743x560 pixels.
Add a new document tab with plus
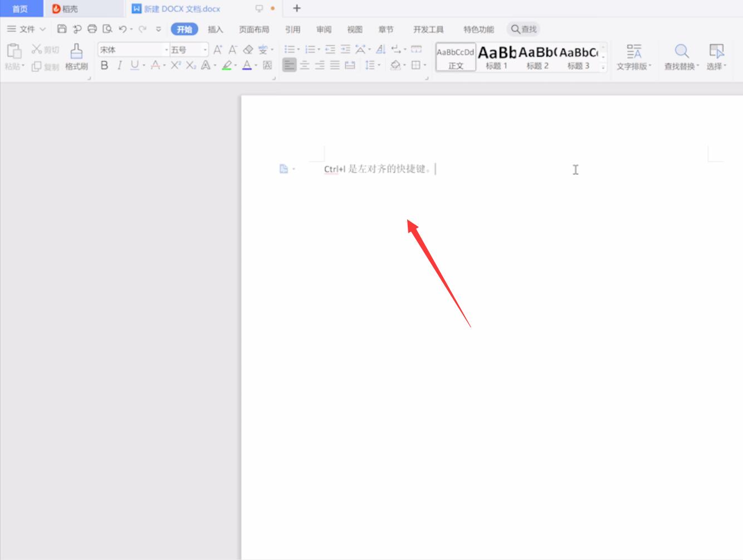[x=297, y=8]
